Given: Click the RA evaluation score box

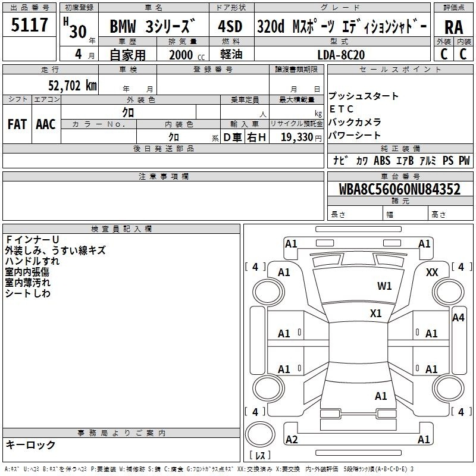Looking at the screenshot, I should pyautogui.click(x=453, y=26).
